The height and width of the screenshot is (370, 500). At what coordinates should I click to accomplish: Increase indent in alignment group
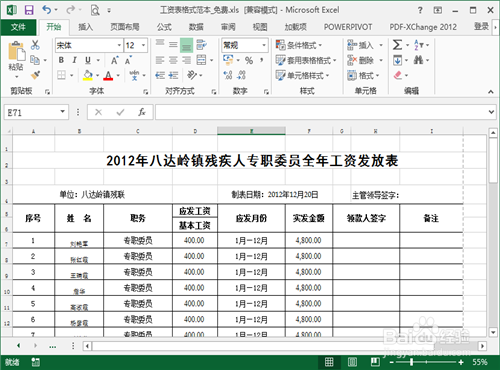(x=173, y=75)
